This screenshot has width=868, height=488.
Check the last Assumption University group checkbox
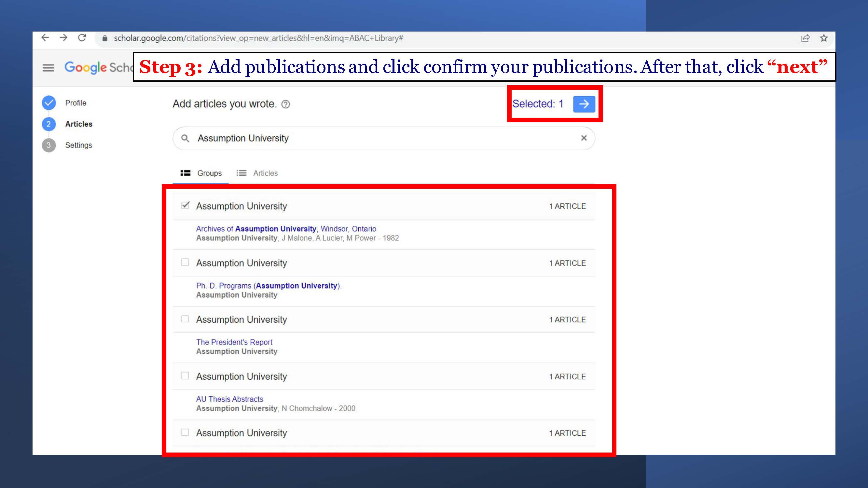point(185,432)
